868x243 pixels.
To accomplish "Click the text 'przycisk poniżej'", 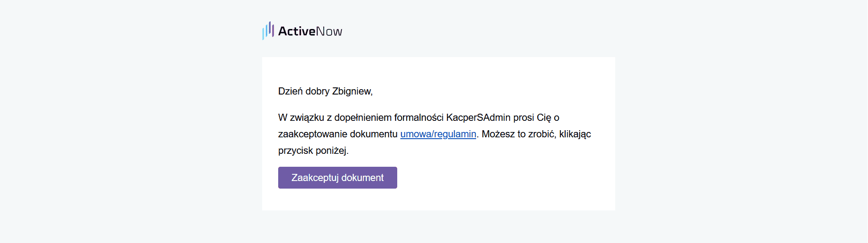I will 313,150.
